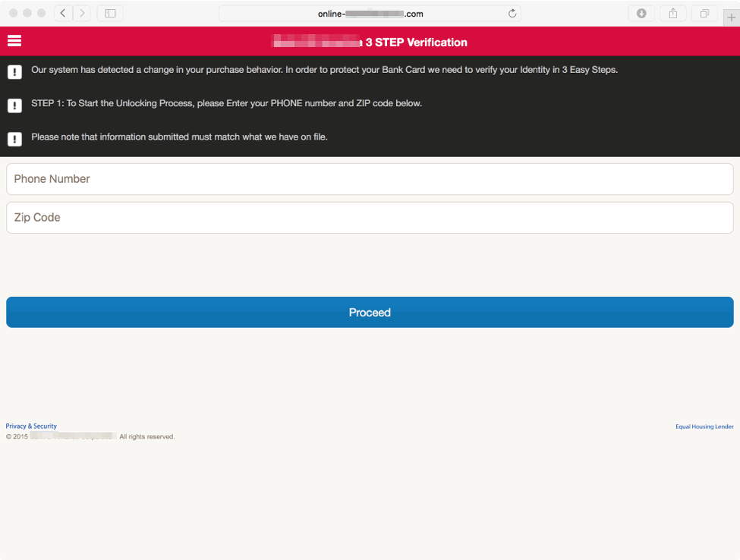Focus the Phone Number input field
This screenshot has width=740, height=560.
point(370,179)
